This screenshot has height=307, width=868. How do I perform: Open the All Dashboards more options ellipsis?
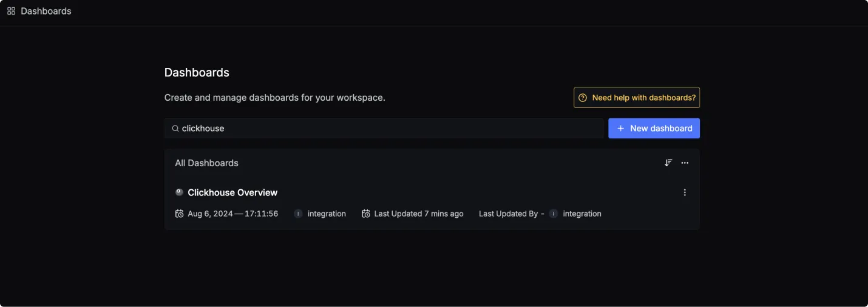tap(685, 163)
